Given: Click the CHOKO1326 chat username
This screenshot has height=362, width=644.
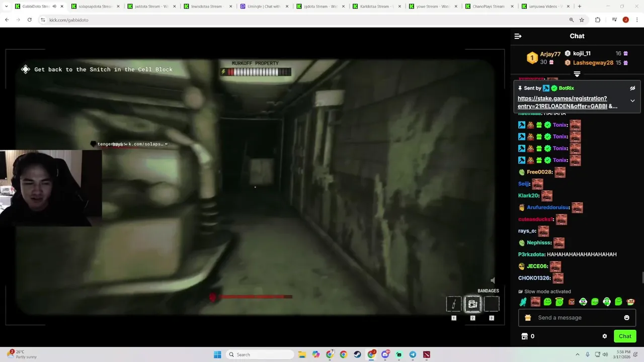Looking at the screenshot, I should pyautogui.click(x=534, y=278).
